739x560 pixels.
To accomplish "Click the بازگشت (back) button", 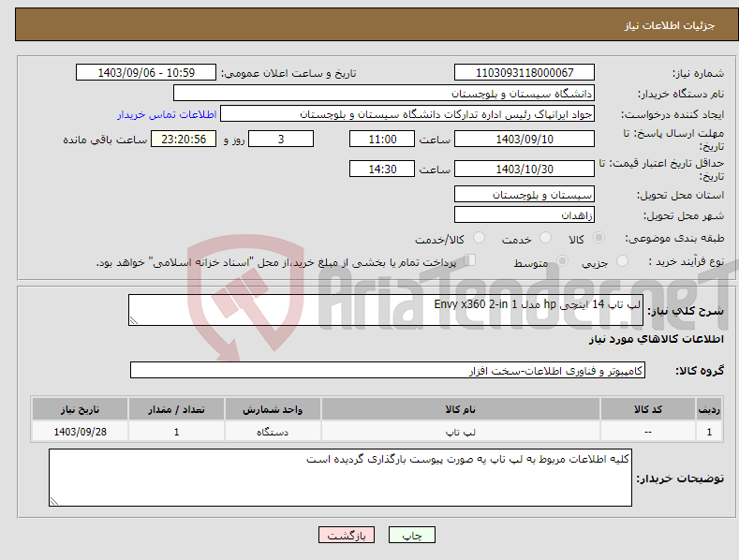I will [x=347, y=535].
